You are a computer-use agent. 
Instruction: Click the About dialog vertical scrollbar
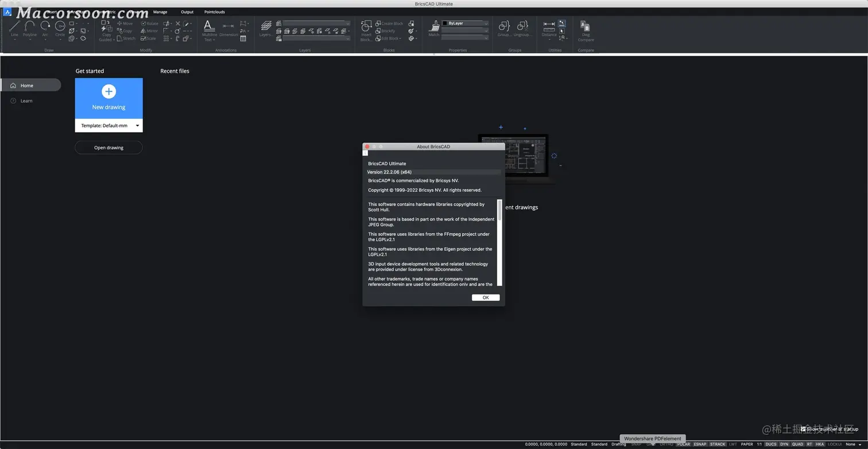click(x=499, y=242)
